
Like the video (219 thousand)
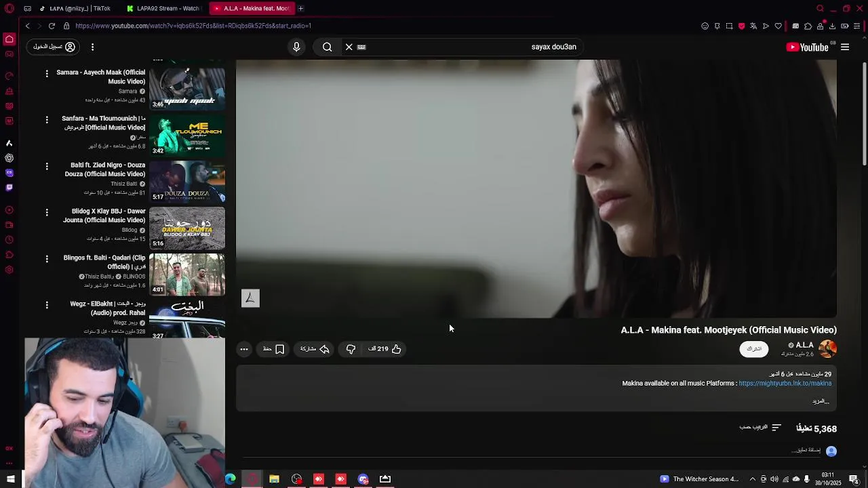[385, 349]
